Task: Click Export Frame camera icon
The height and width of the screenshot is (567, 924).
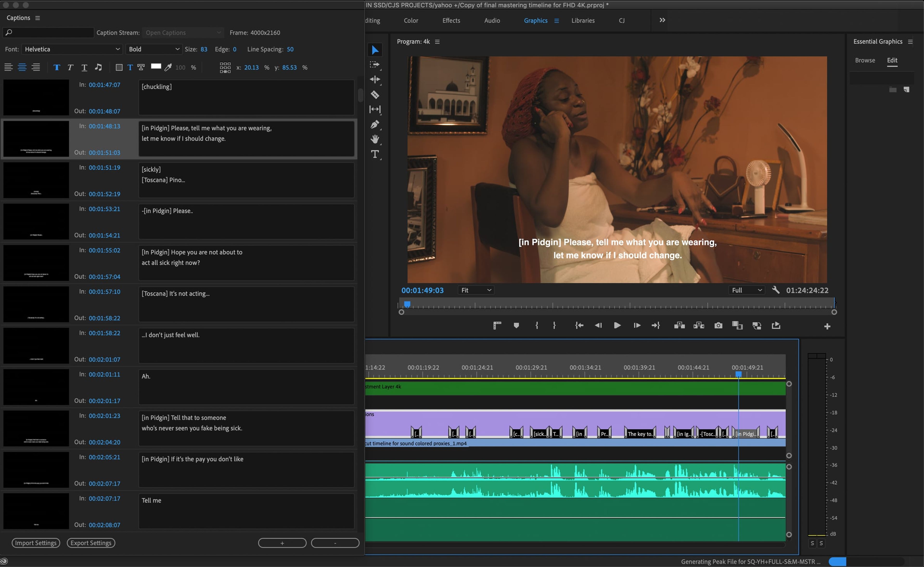Action: click(x=718, y=325)
